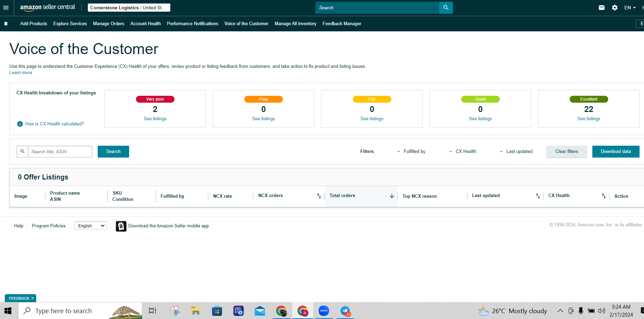Open the Windows Start menu
The image size is (644, 319).
[8, 311]
